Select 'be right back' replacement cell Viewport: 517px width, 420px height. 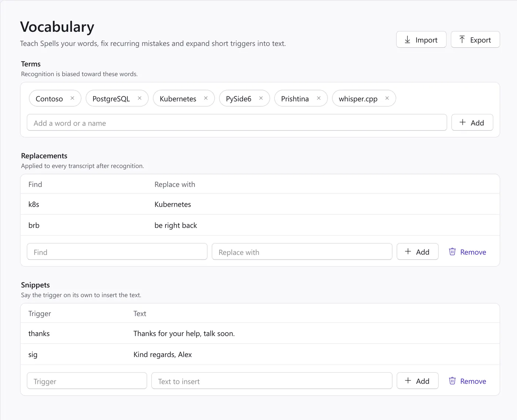click(x=175, y=225)
